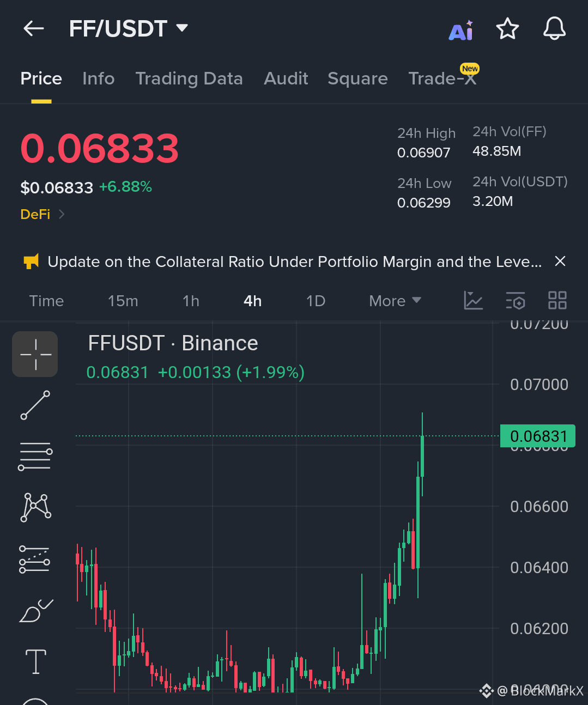Open the chart type line icon

click(473, 300)
